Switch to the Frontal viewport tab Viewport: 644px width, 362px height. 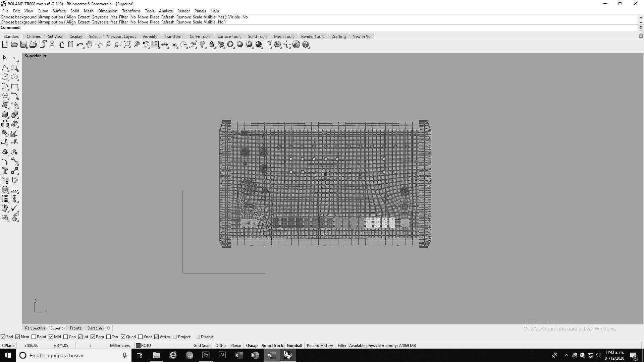(76, 328)
